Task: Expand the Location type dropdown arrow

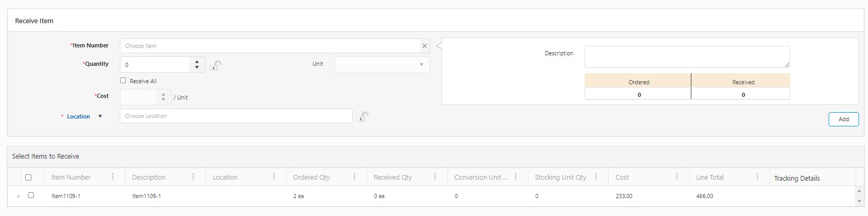Action: click(100, 116)
